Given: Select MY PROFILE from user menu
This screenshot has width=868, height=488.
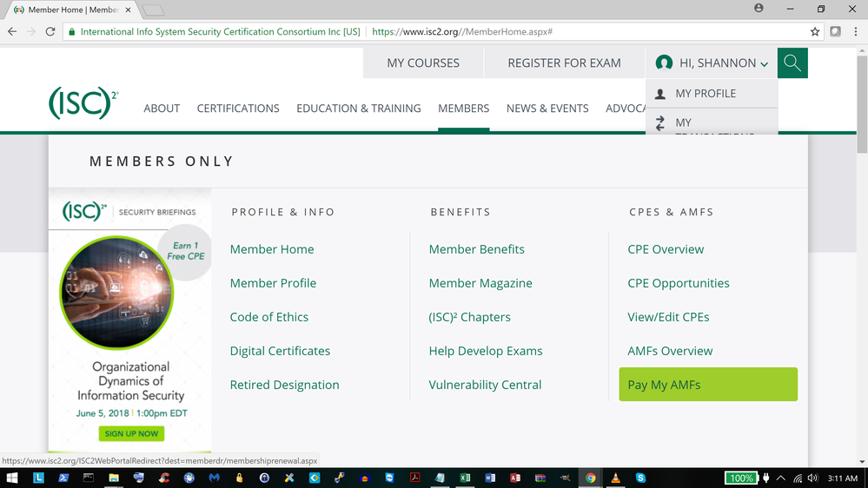Looking at the screenshot, I should point(705,94).
